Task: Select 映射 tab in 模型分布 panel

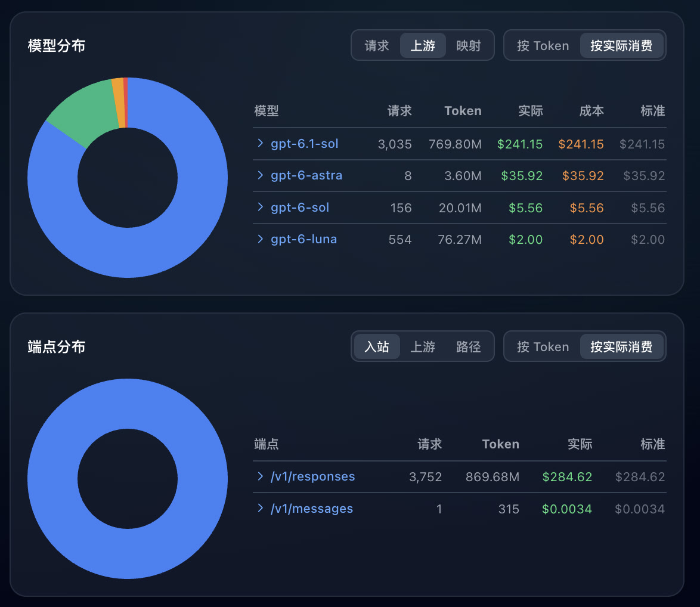Action: pos(468,45)
